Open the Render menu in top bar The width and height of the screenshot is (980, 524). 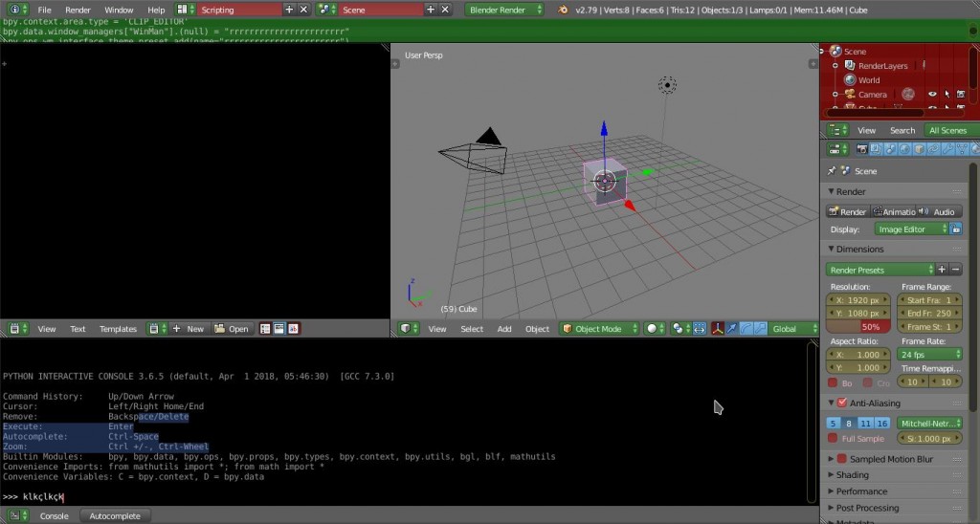pyautogui.click(x=78, y=10)
